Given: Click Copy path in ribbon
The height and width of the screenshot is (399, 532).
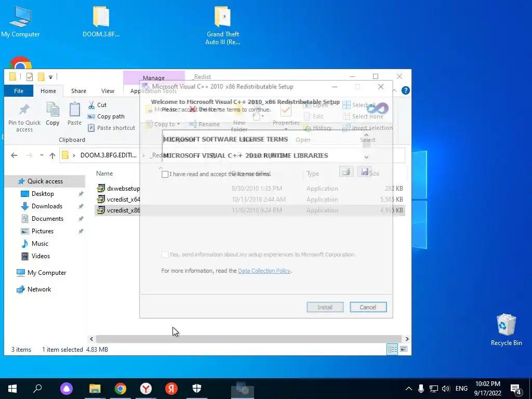Looking at the screenshot, I should (106, 116).
